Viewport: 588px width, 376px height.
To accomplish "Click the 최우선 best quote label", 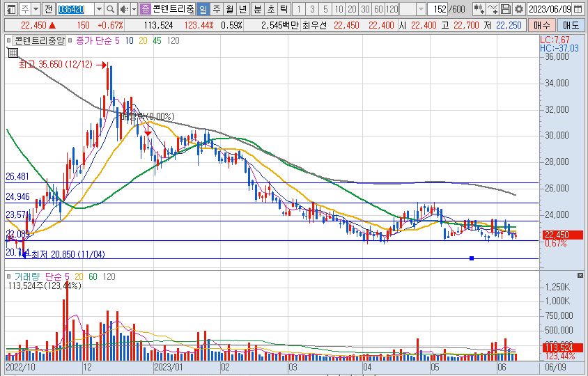I will pyautogui.click(x=314, y=26).
